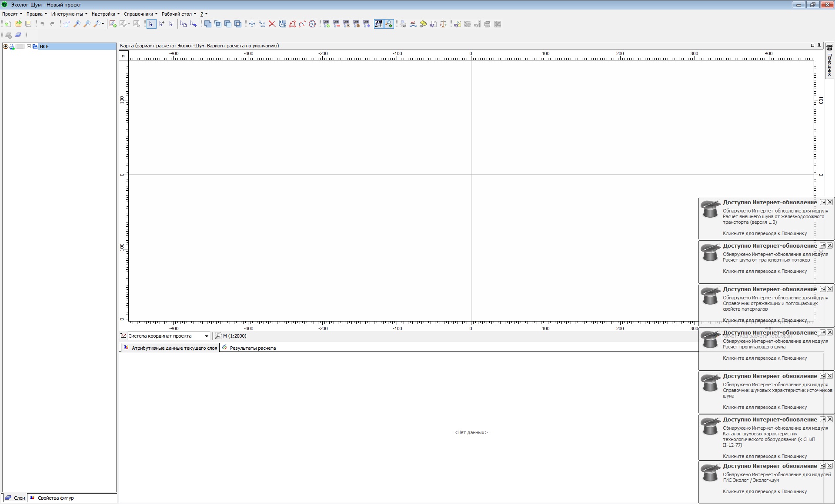
Task: Open the coordinate system dropdown
Action: pos(207,336)
